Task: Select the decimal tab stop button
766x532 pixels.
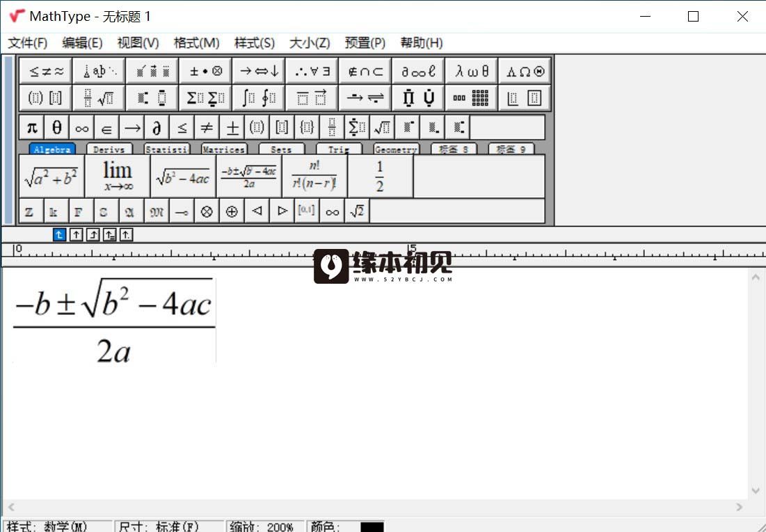Action: click(x=126, y=235)
